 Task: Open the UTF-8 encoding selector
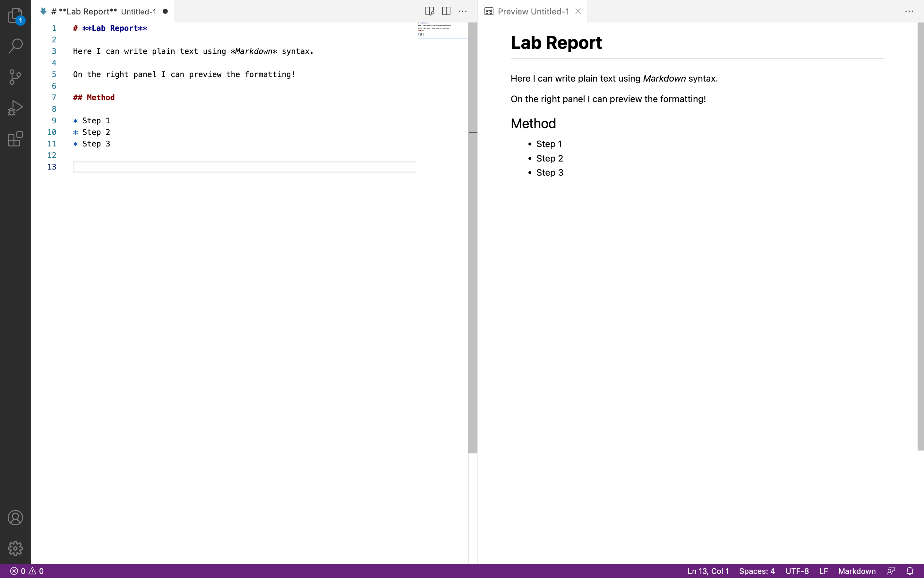797,571
